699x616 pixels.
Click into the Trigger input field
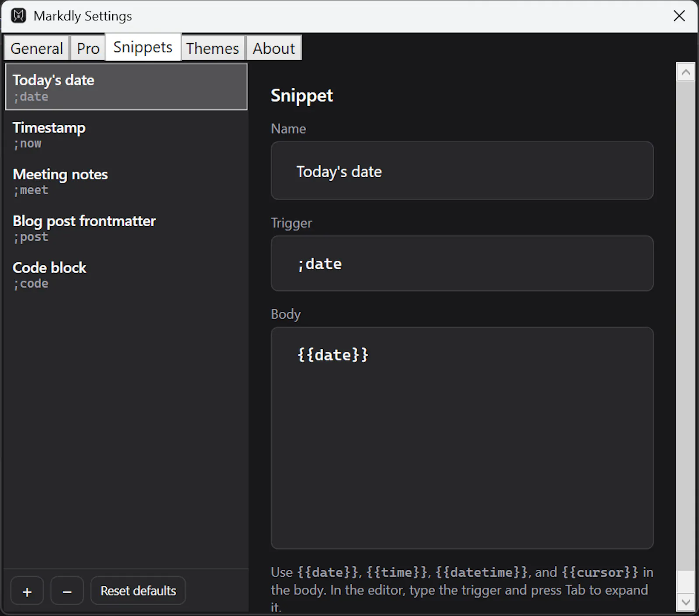(x=462, y=264)
